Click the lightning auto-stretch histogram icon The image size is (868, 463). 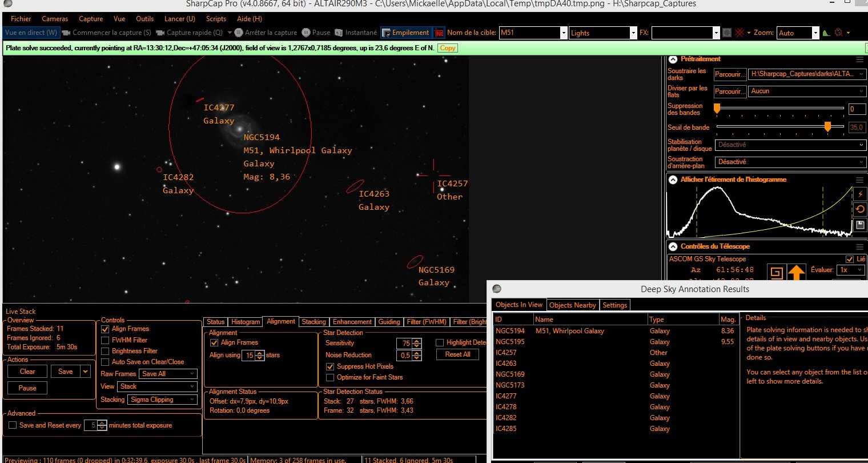point(861,195)
